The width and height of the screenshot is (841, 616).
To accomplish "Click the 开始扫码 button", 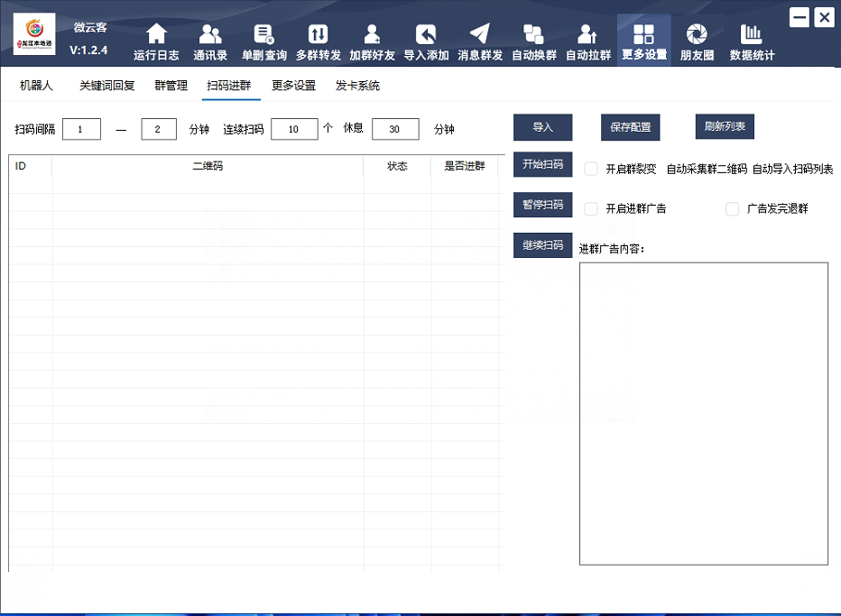I will (542, 164).
